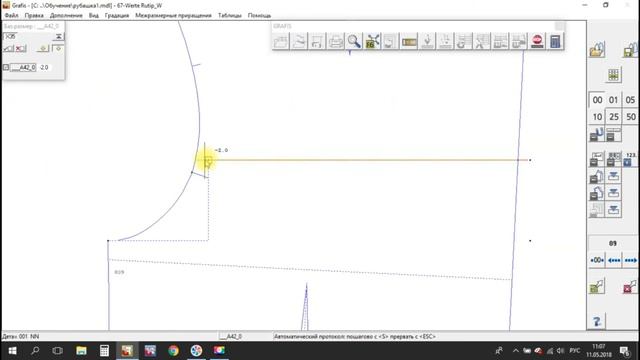This screenshot has width=640, height=360.
Task: Click the ramp line icon in size panel
Action: click(9, 49)
